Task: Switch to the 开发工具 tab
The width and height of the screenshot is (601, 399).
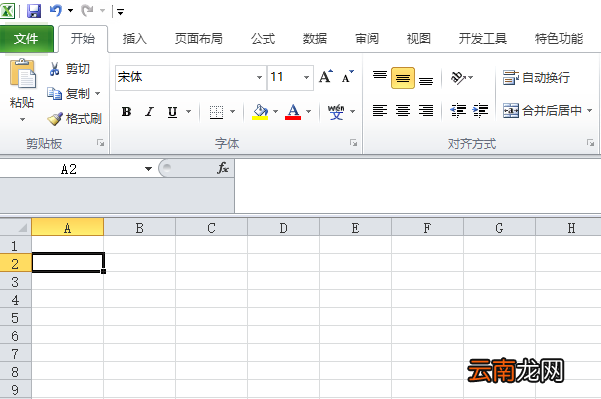Action: [x=483, y=39]
